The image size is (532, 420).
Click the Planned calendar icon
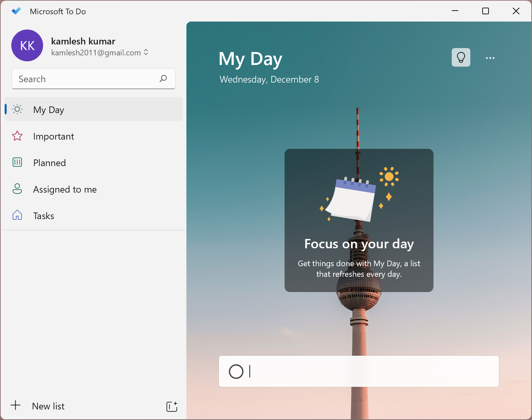pyautogui.click(x=17, y=162)
